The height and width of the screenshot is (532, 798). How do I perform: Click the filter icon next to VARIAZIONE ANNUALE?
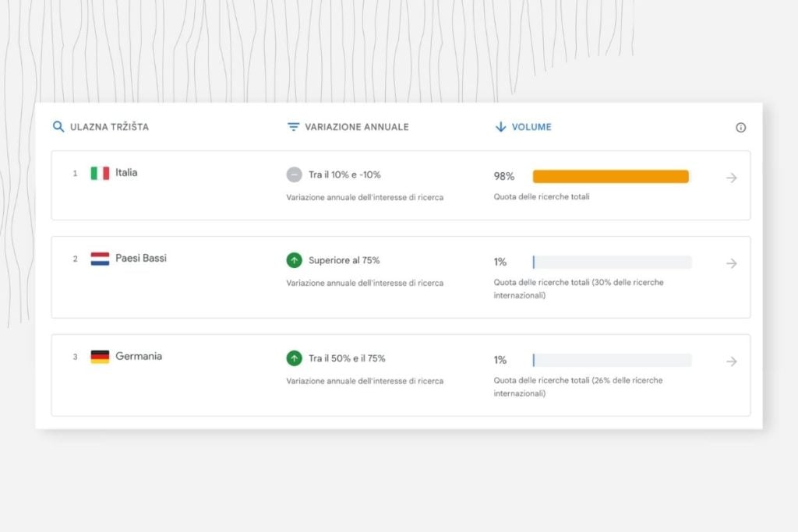click(293, 127)
